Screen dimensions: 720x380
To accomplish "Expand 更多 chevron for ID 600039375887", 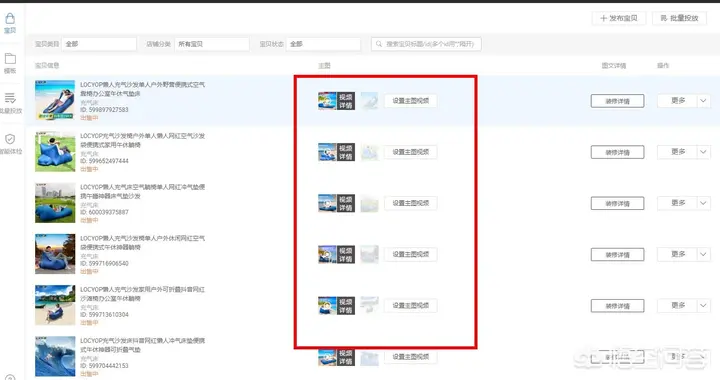I will tap(704, 203).
